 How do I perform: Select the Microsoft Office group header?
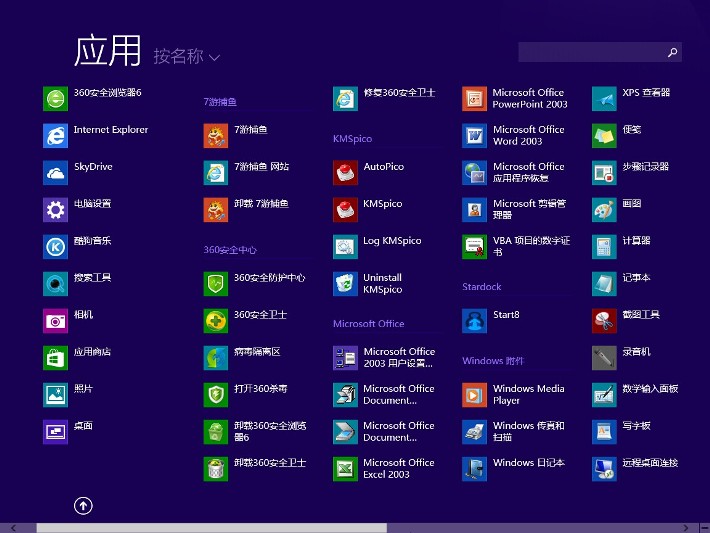369,324
